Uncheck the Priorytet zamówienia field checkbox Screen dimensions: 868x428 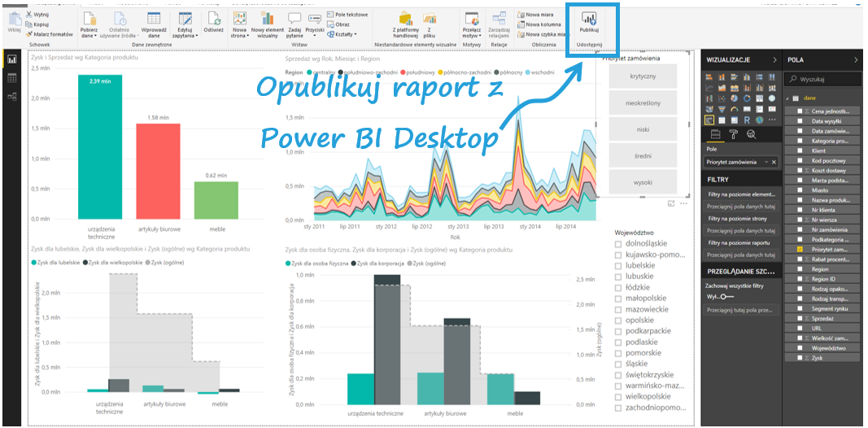(800, 249)
